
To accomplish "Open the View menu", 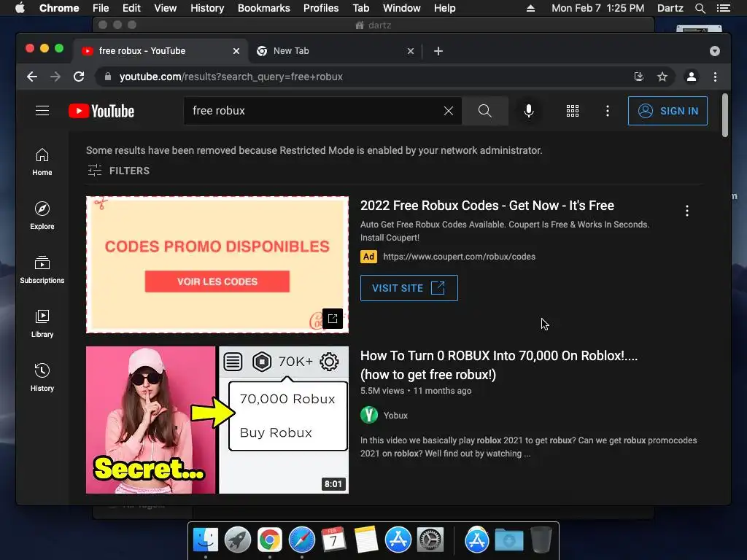I will [x=166, y=8].
